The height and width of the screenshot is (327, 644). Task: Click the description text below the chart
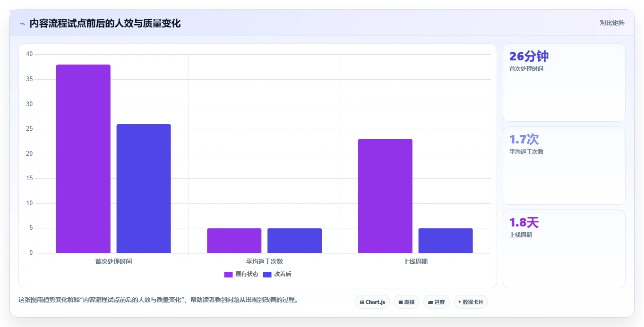pos(158,300)
